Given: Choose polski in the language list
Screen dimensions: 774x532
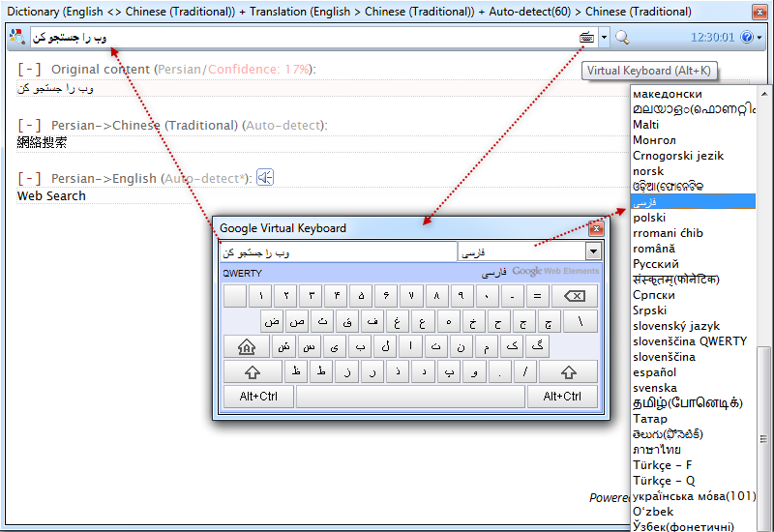Looking at the screenshot, I should point(649,218).
